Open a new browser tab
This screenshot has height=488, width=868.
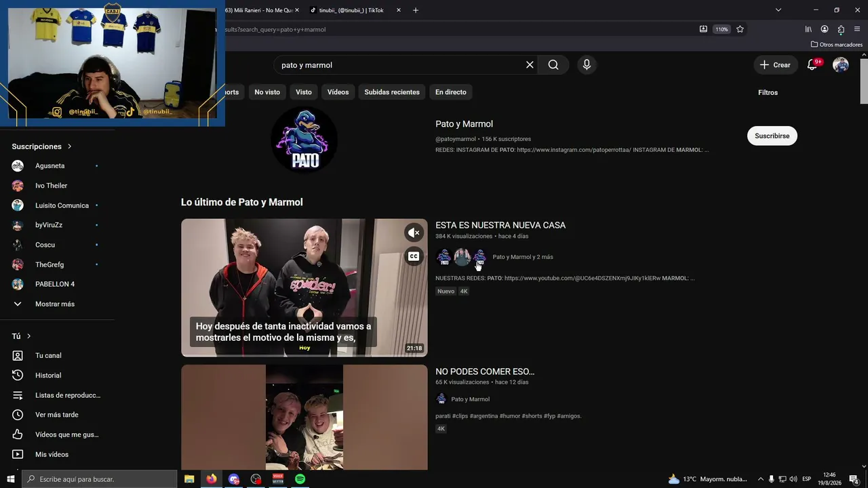click(416, 10)
